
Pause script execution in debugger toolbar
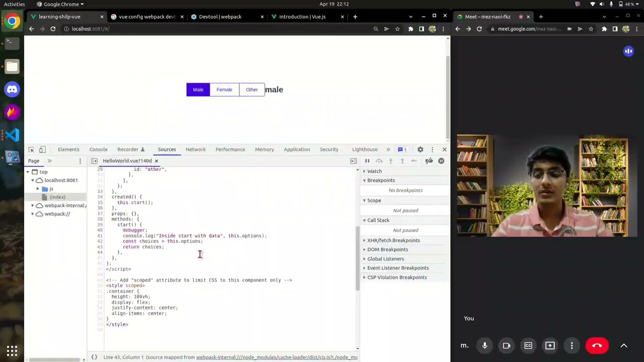[x=367, y=161]
